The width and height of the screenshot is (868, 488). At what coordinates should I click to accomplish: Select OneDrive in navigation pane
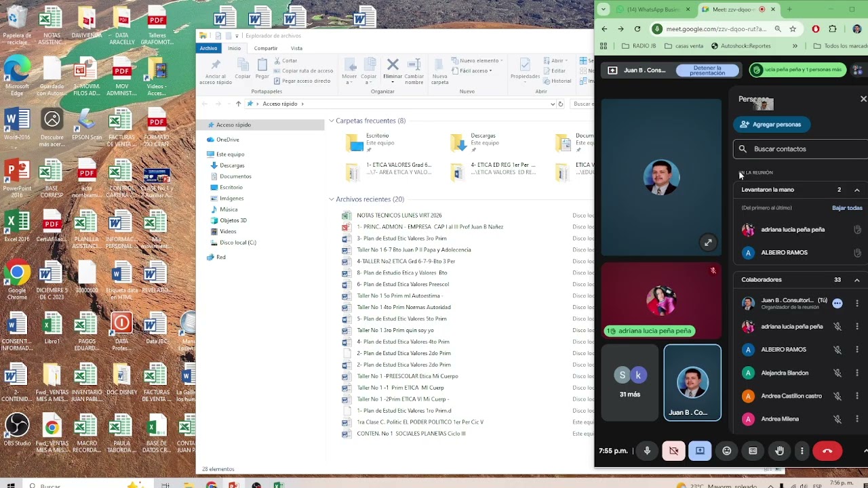tap(227, 140)
